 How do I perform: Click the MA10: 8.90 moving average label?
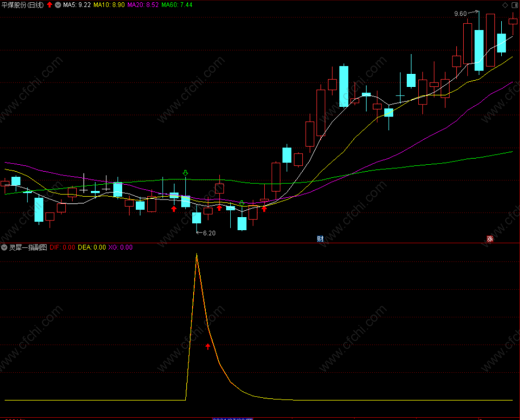[x=109, y=5]
